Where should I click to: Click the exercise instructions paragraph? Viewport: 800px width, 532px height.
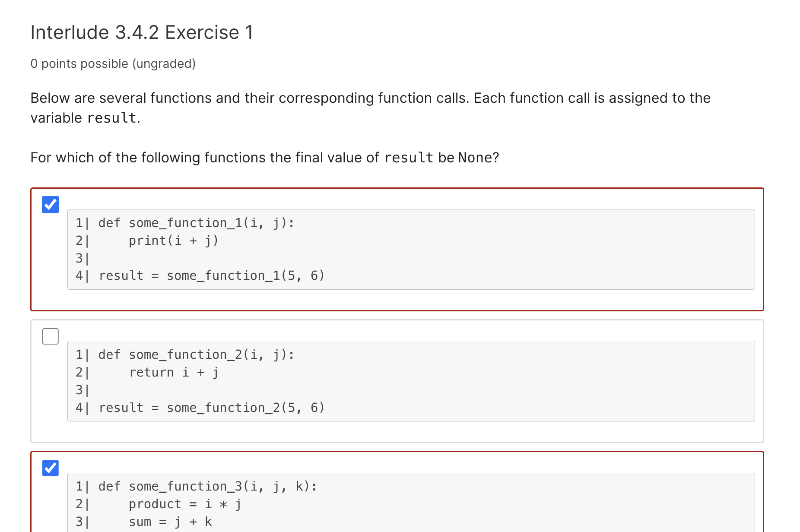(x=369, y=108)
